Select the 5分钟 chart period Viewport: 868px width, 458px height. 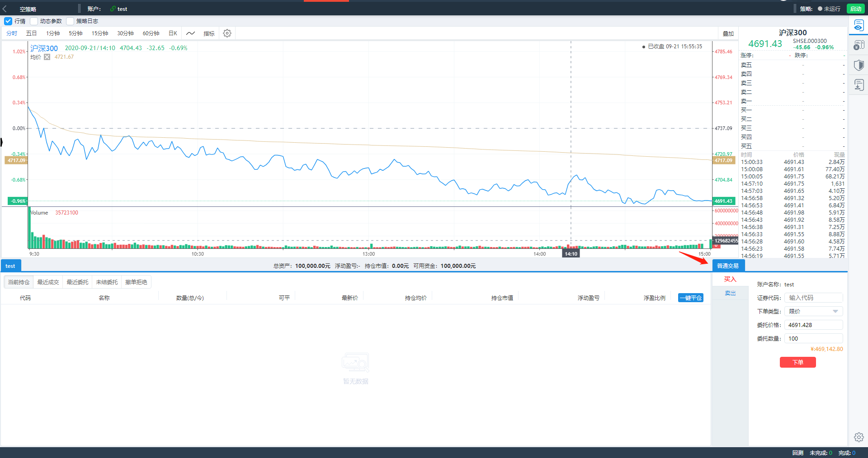[75, 33]
